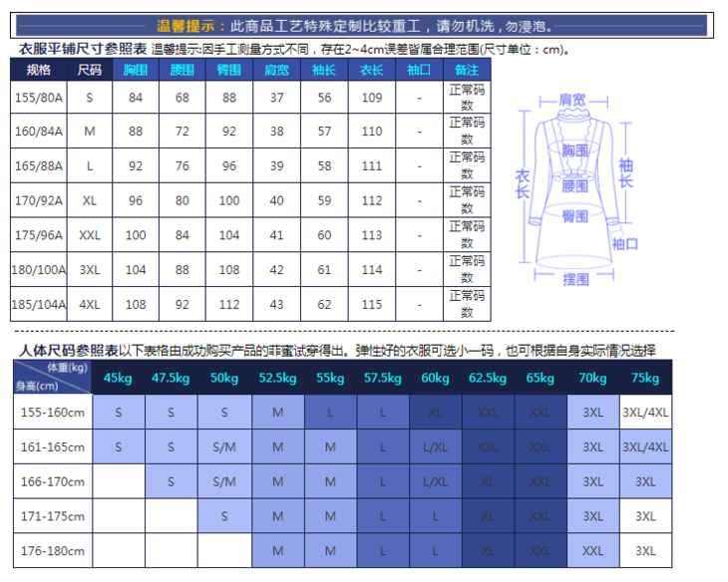This screenshot has width=728, height=582.
Task: Click the 176-180cm height row header
Action: 53,551
